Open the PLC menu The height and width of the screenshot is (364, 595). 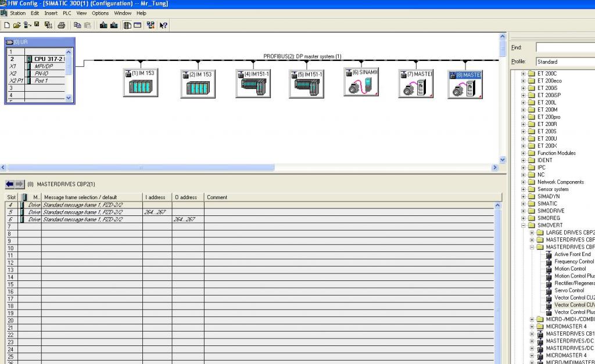tap(67, 13)
